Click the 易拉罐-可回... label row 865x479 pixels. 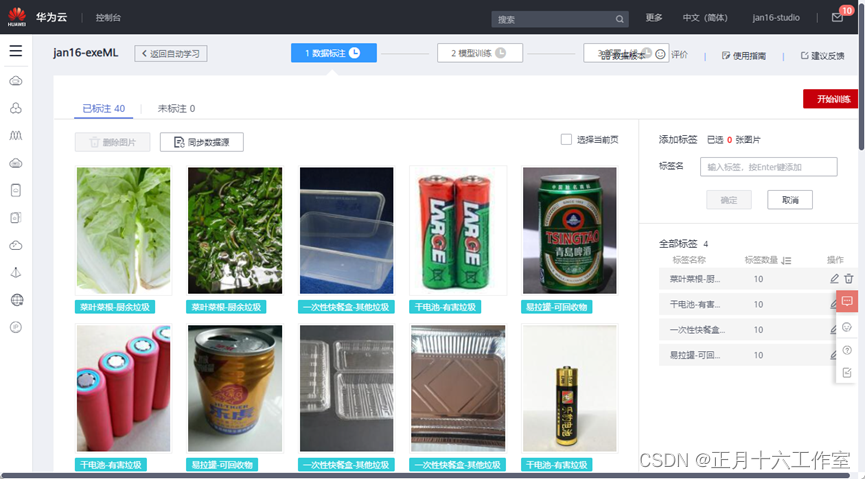(x=747, y=355)
